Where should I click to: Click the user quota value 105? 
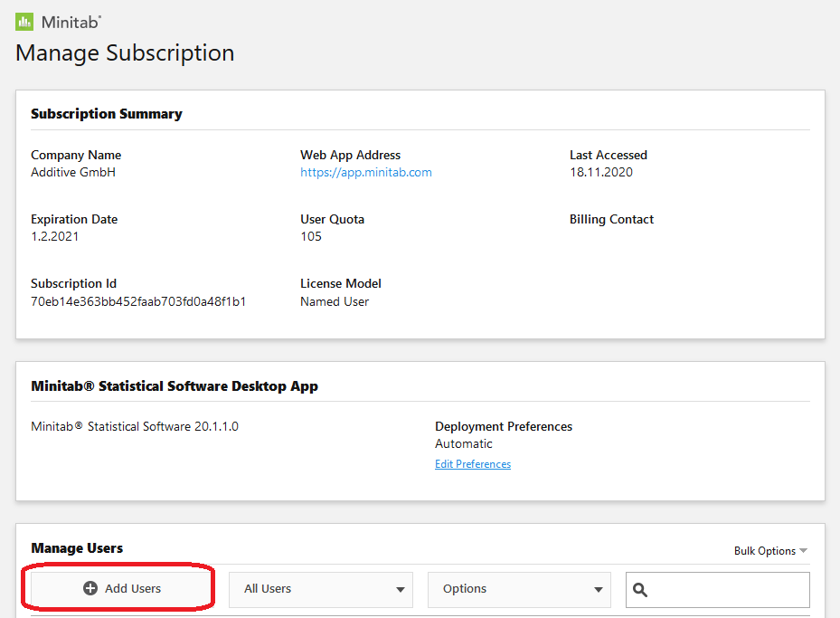point(311,236)
